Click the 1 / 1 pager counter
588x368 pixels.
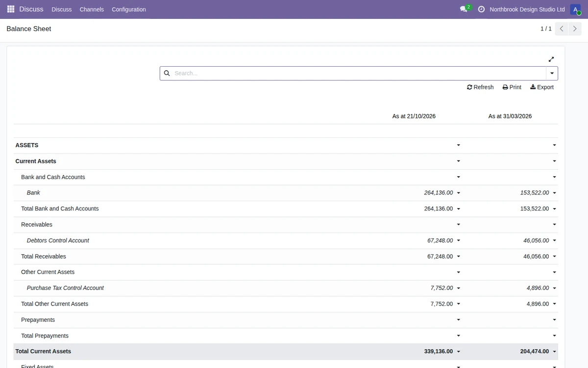pos(546,29)
